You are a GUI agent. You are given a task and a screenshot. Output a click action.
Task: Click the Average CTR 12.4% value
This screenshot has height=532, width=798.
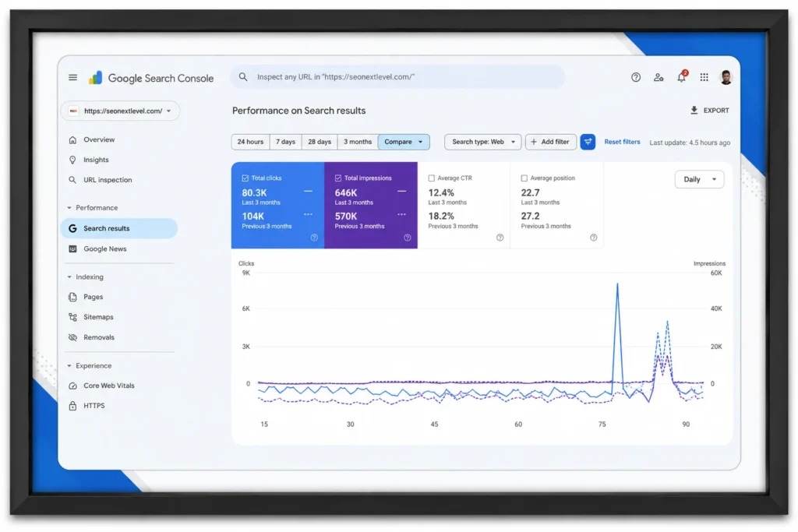pyautogui.click(x=441, y=192)
